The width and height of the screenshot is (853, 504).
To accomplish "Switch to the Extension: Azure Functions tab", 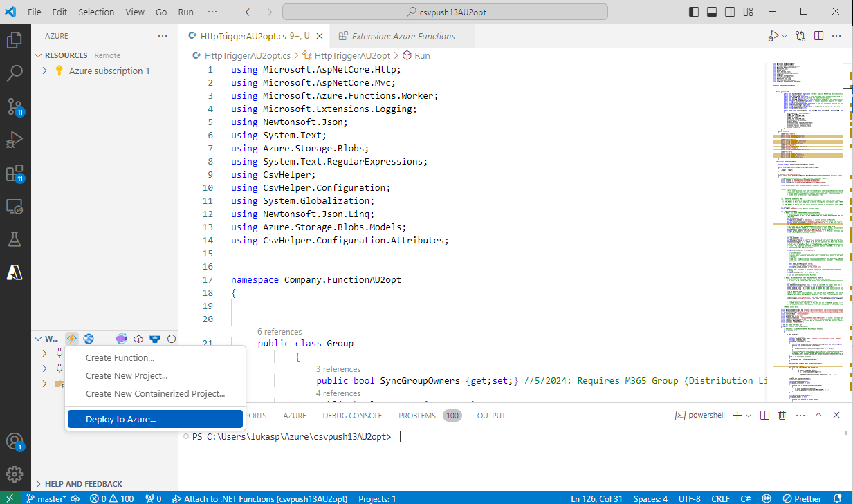I will 403,36.
